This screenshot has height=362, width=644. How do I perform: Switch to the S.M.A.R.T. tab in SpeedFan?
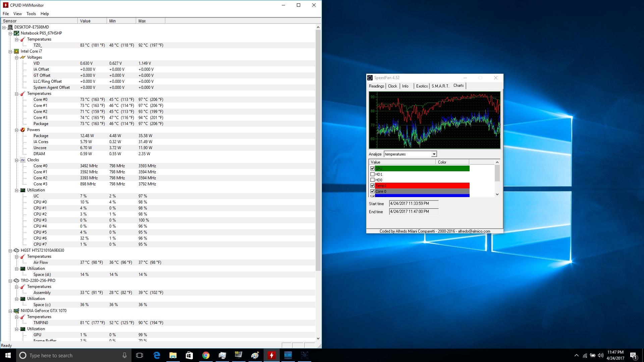(440, 86)
